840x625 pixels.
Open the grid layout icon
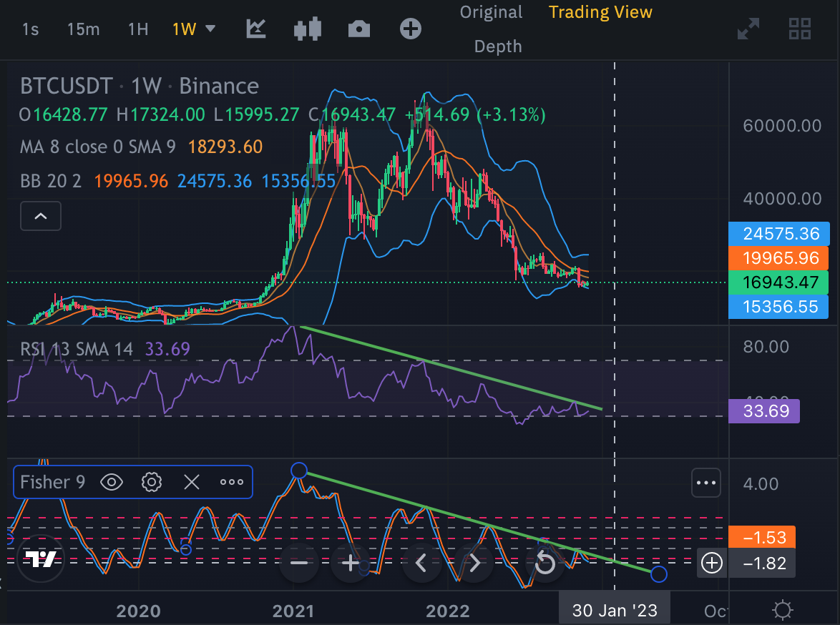coord(800,29)
